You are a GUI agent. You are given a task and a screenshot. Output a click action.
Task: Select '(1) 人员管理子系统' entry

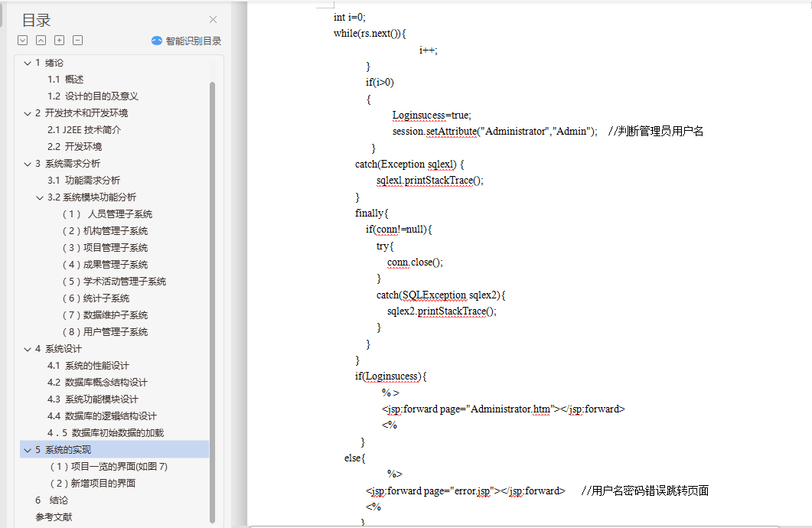click(x=107, y=213)
